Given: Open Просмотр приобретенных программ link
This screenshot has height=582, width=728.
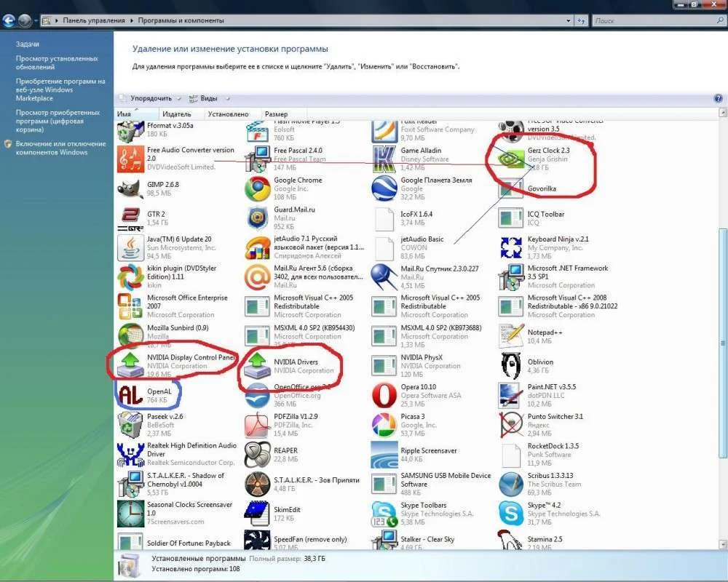Looking at the screenshot, I should (57, 121).
